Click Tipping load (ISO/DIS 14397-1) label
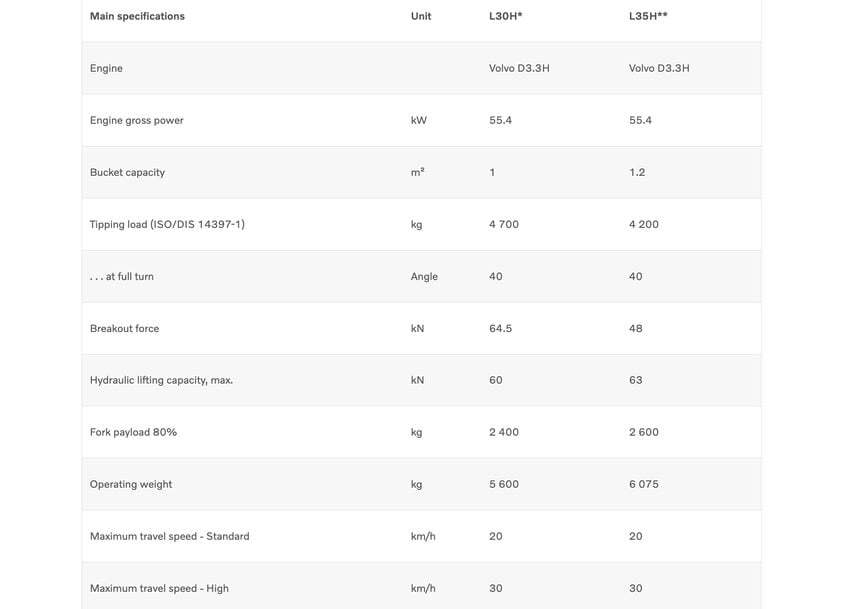Image resolution: width=853 pixels, height=609 pixels. tap(167, 224)
